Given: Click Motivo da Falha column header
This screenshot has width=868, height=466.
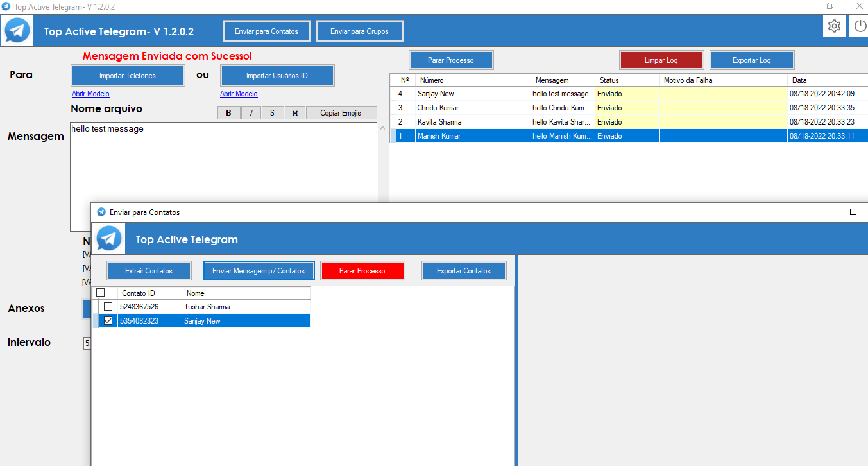Looking at the screenshot, I should click(x=723, y=80).
